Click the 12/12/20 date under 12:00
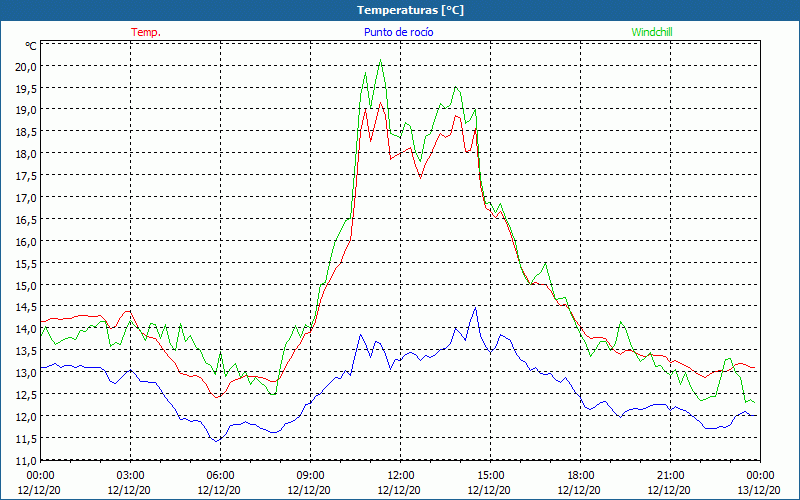Viewport: 800px width, 500px height. pos(399,490)
